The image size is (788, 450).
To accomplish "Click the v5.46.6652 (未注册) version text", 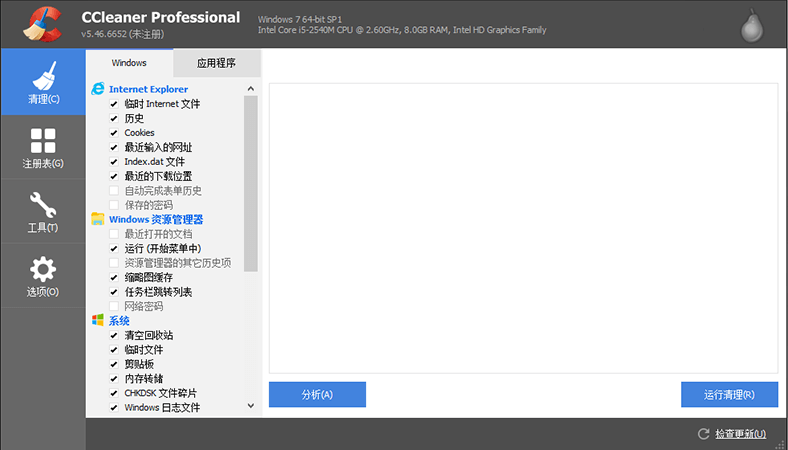I will (x=122, y=34).
